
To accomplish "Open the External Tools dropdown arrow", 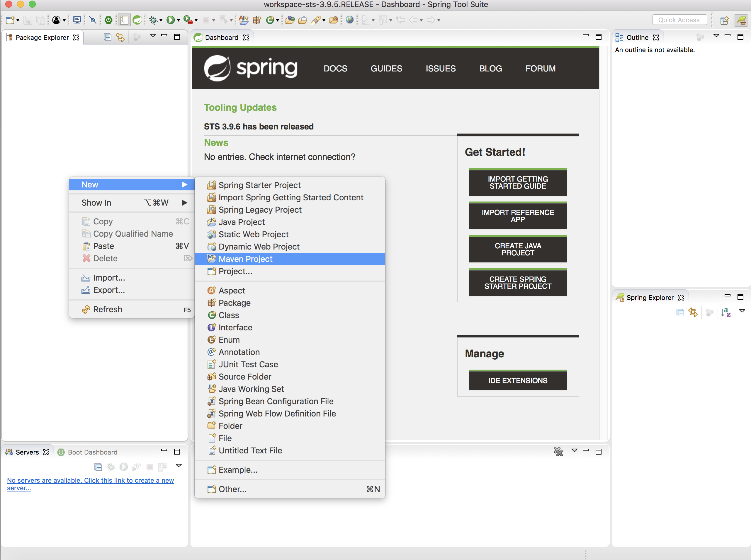I will [196, 20].
